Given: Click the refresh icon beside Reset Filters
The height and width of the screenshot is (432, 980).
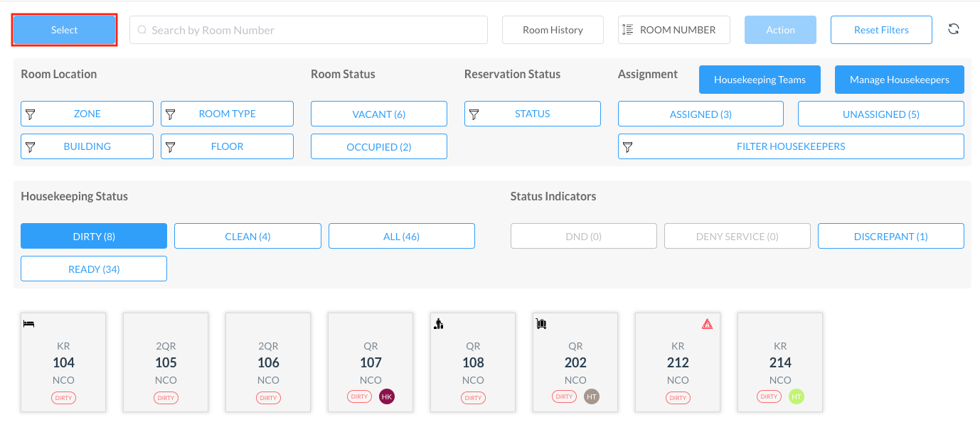Looking at the screenshot, I should pyautogui.click(x=954, y=29).
